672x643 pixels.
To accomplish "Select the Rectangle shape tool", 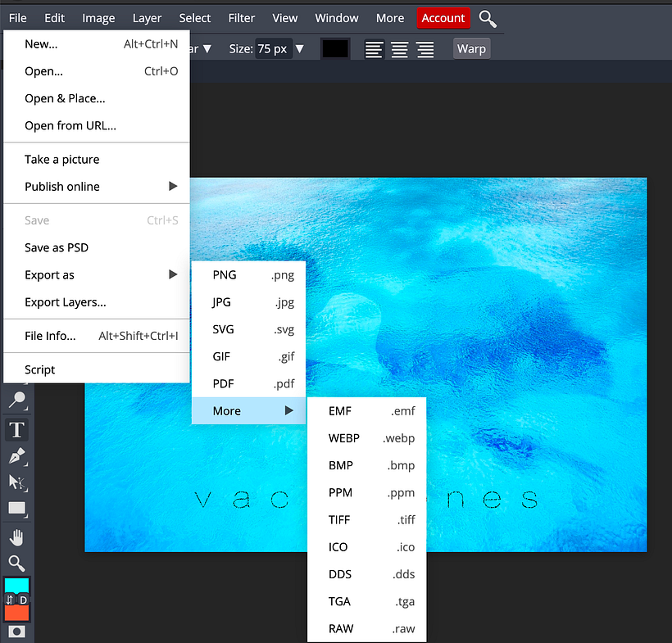I will click(x=16, y=509).
